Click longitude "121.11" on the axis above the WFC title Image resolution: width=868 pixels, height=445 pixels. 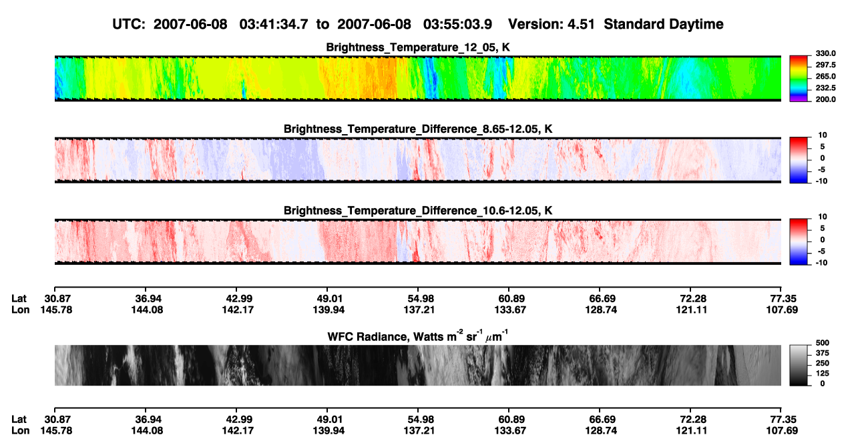[692, 310]
